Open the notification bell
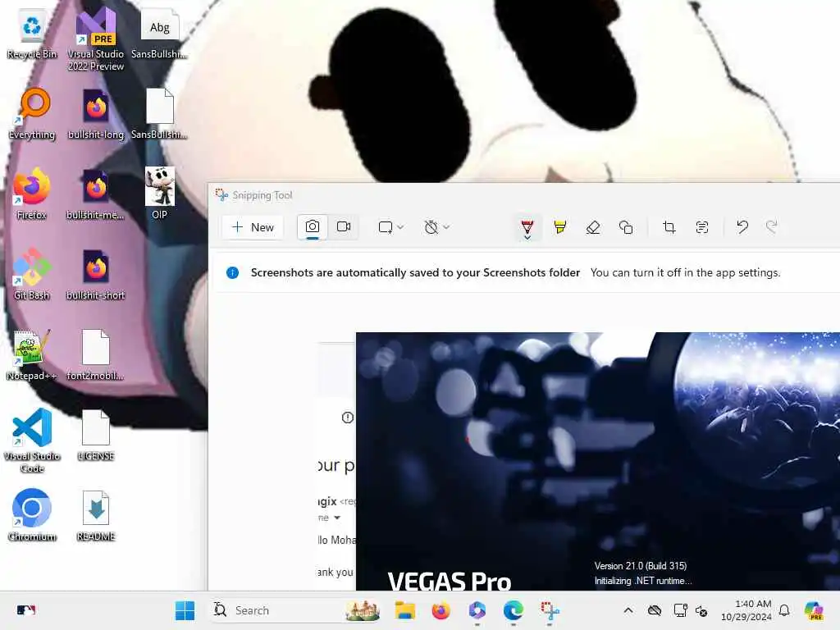The image size is (840, 630). pos(784,610)
